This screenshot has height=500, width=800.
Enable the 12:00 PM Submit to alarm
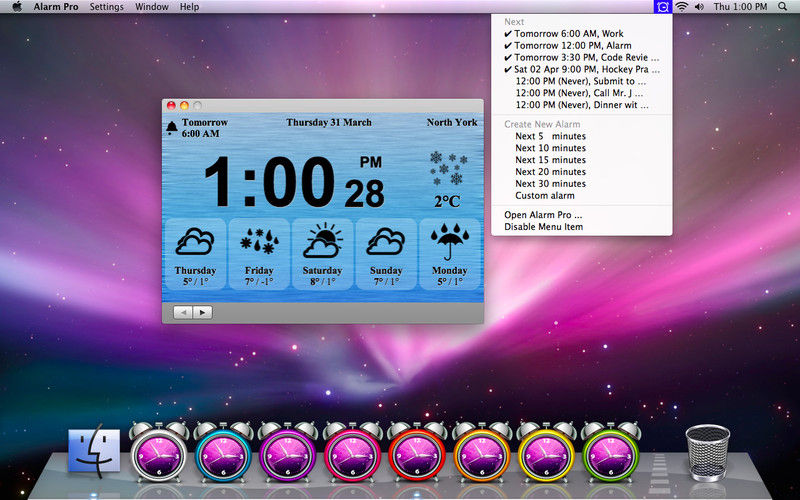coord(582,81)
